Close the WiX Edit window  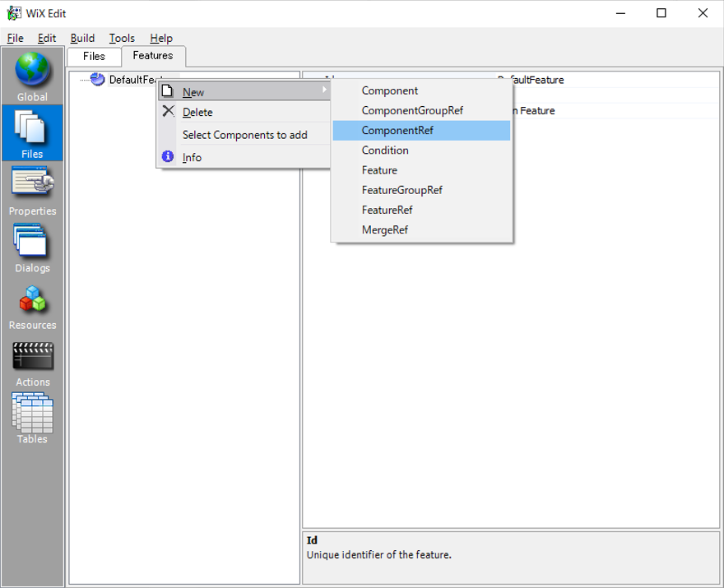click(x=703, y=13)
